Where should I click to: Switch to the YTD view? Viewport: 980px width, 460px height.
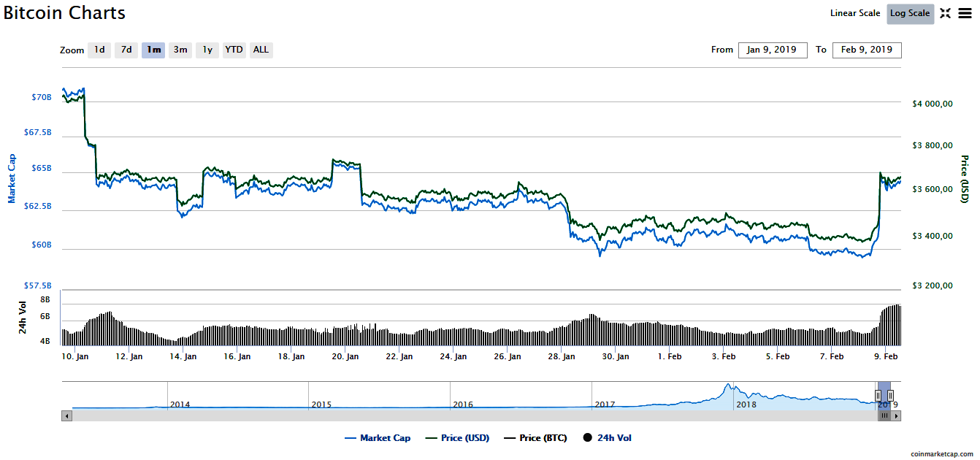(x=234, y=50)
